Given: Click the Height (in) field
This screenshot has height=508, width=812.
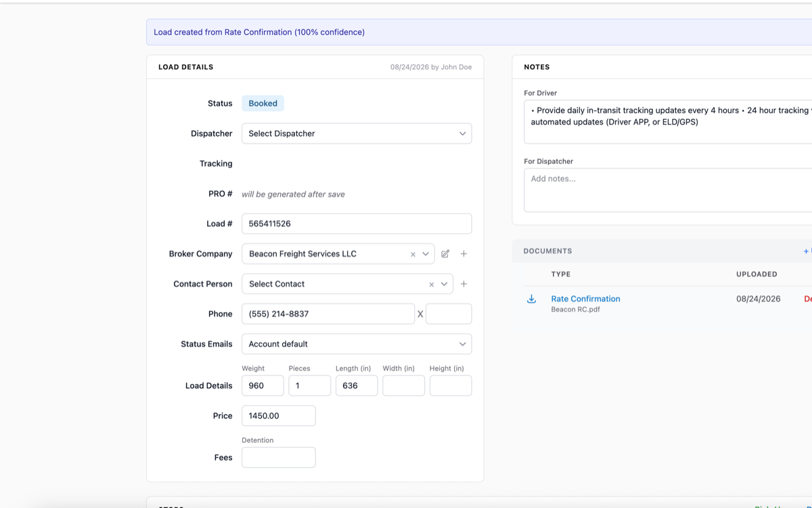Looking at the screenshot, I should coord(451,385).
